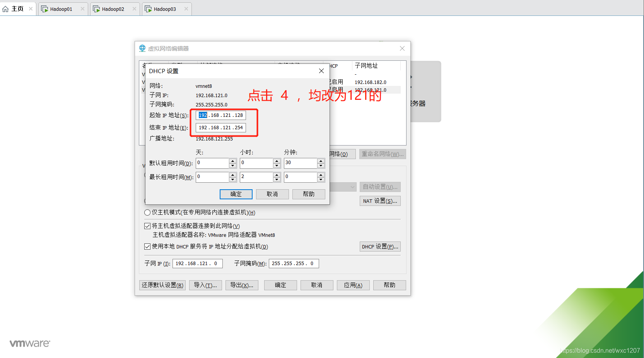Increase maximum lease days value

click(232, 175)
